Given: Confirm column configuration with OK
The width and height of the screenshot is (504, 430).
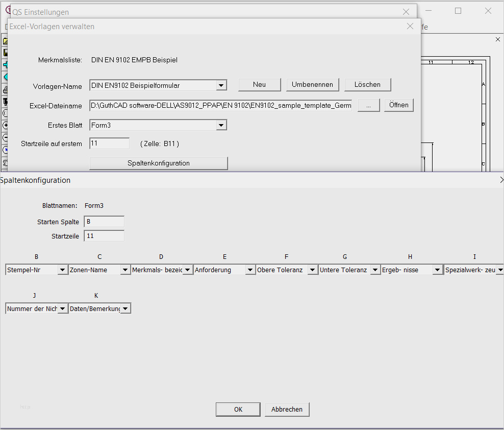Looking at the screenshot, I should pyautogui.click(x=238, y=410).
